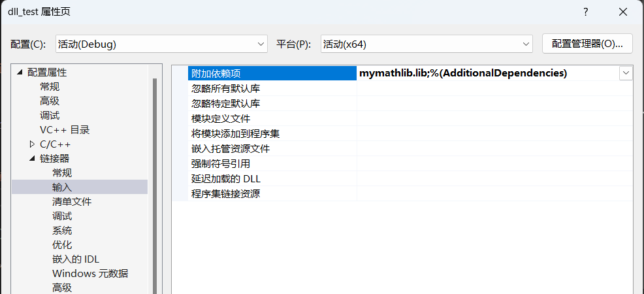Select the 输入 item under 链接器
This screenshot has width=644, height=294.
[x=79, y=187]
